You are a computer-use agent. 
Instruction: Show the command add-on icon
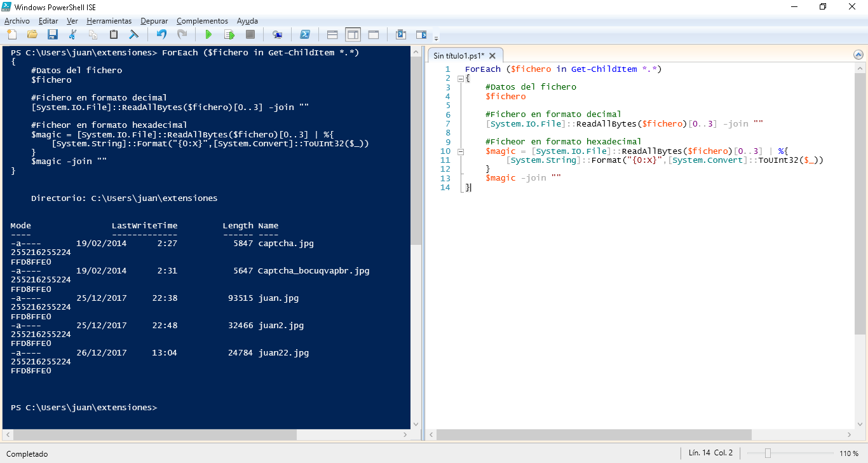tap(421, 34)
